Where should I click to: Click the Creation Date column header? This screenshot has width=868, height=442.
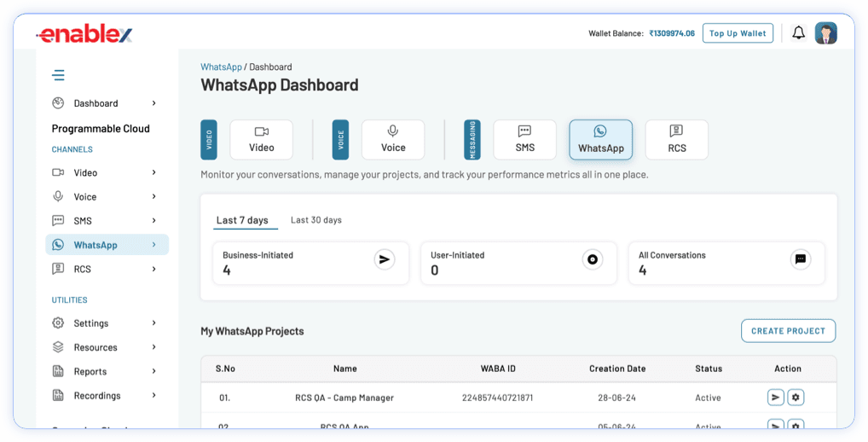(617, 369)
